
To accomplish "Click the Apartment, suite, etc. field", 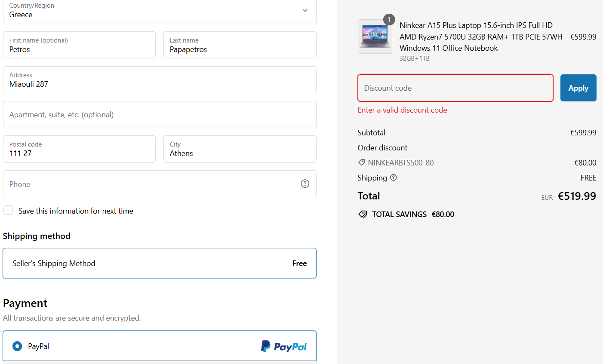I will point(160,115).
